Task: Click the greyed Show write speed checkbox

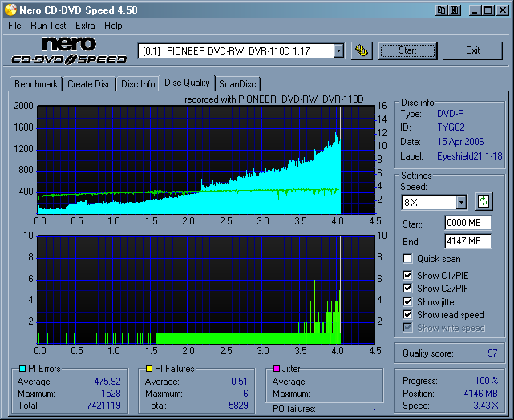Action: [407, 327]
